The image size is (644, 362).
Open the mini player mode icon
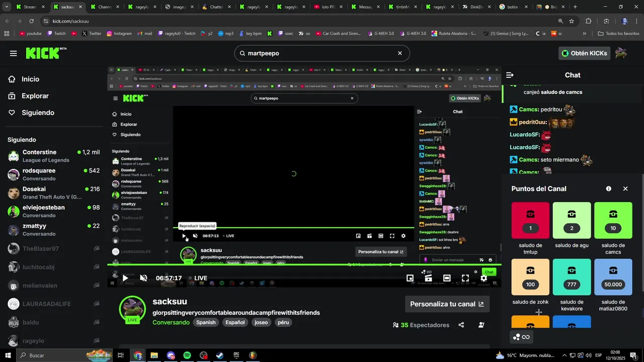point(410,278)
